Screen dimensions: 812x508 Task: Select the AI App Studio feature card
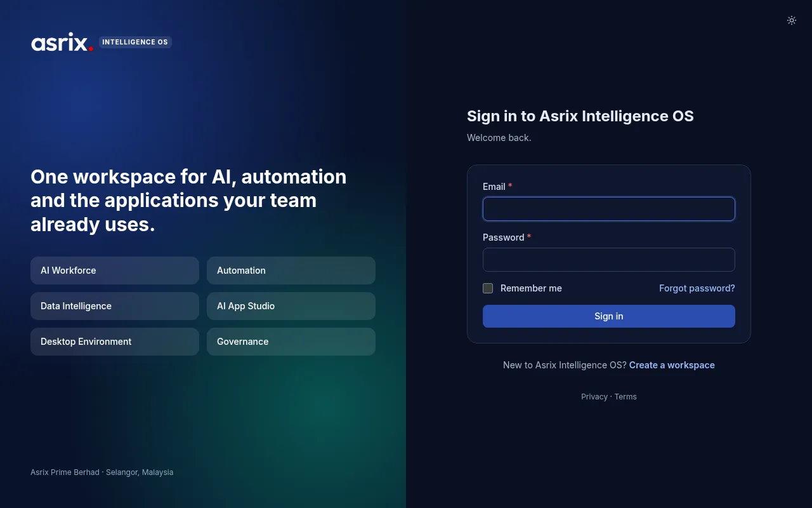pyautogui.click(x=291, y=306)
